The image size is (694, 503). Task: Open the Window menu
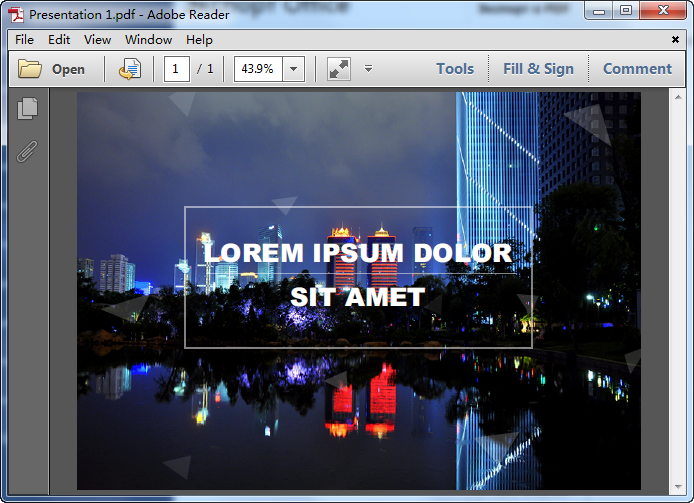[148, 40]
